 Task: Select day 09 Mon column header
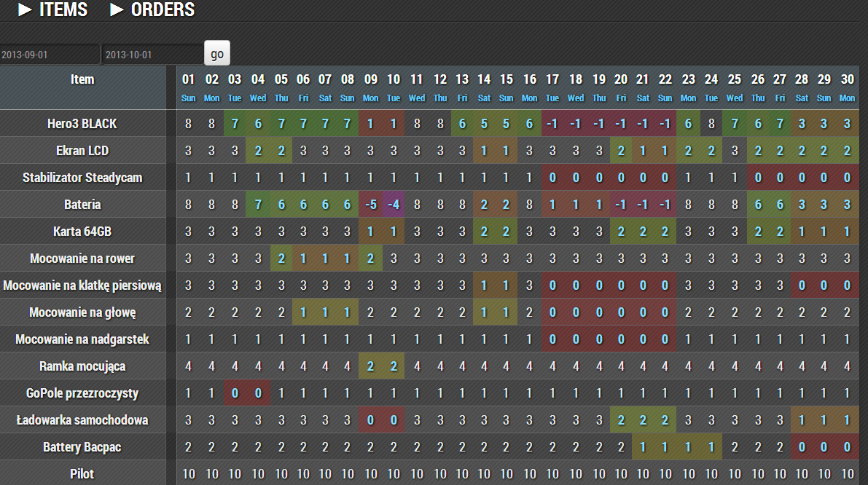pyautogui.click(x=370, y=87)
